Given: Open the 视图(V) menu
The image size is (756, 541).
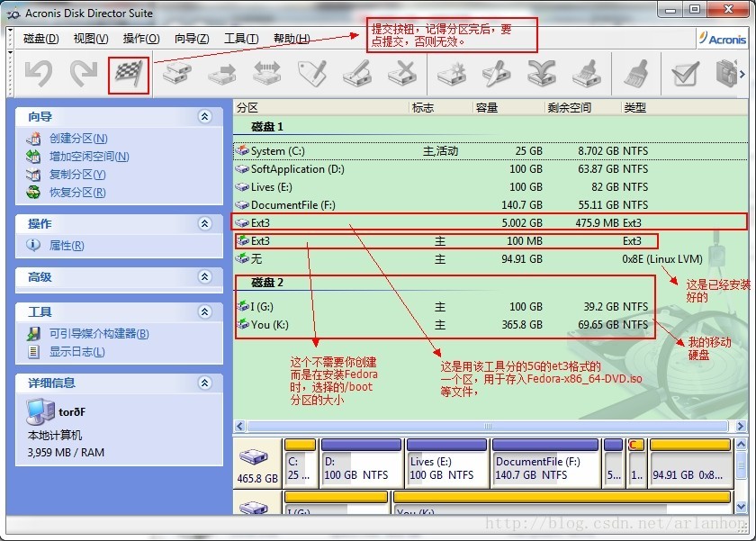Looking at the screenshot, I should tap(91, 39).
